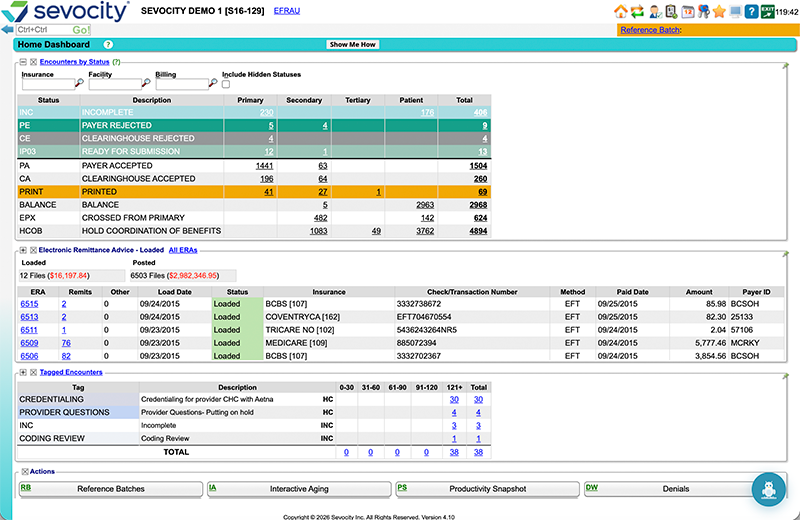This screenshot has height=520, width=800.
Task: Close the Electronic Remittance Advice panel X
Action: (x=33, y=250)
